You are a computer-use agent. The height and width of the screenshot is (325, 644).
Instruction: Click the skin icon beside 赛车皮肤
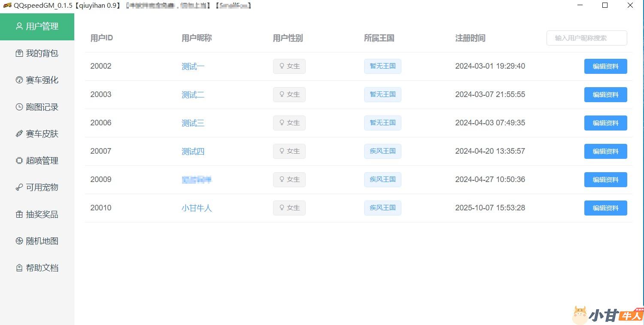(x=19, y=134)
